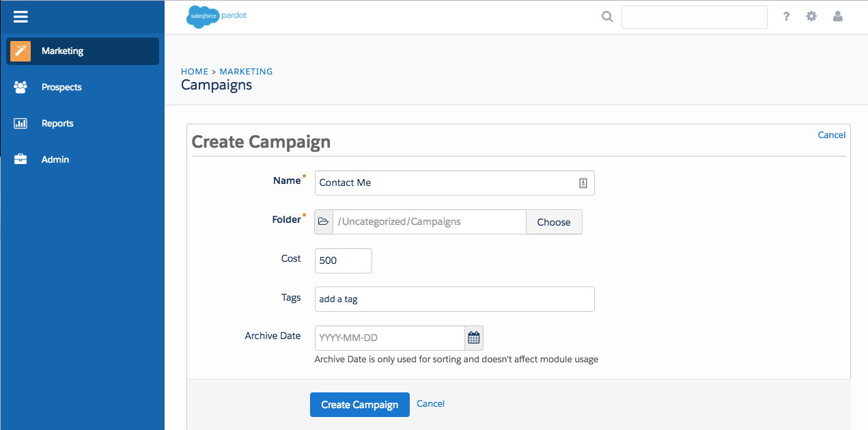Toggle the hamburger menu icon
The width and height of the screenshot is (868, 430).
[x=20, y=16]
